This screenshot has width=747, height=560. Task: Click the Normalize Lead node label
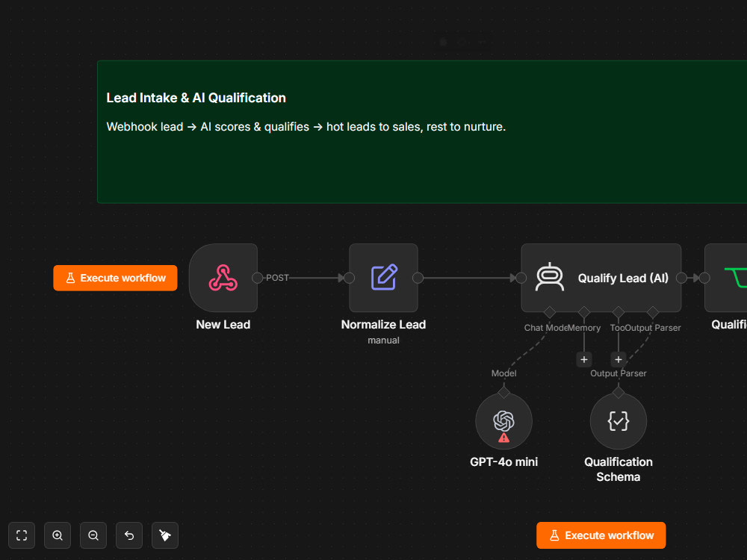pos(383,324)
